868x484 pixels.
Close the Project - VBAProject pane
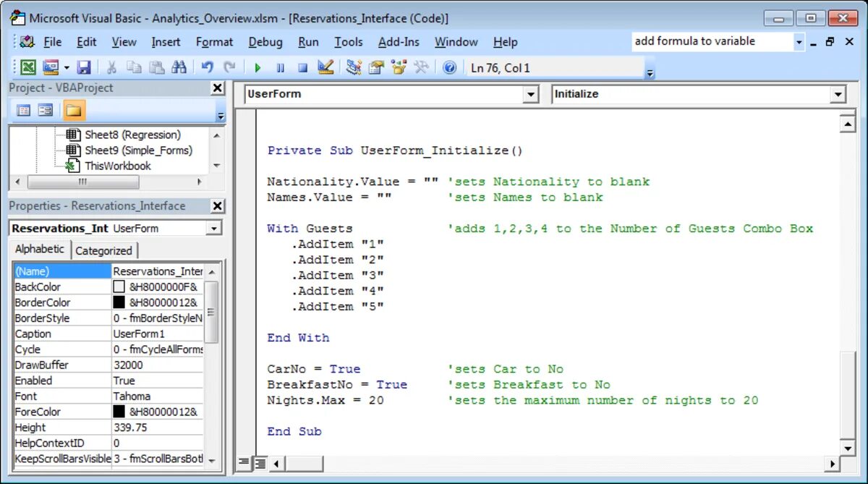coord(217,88)
